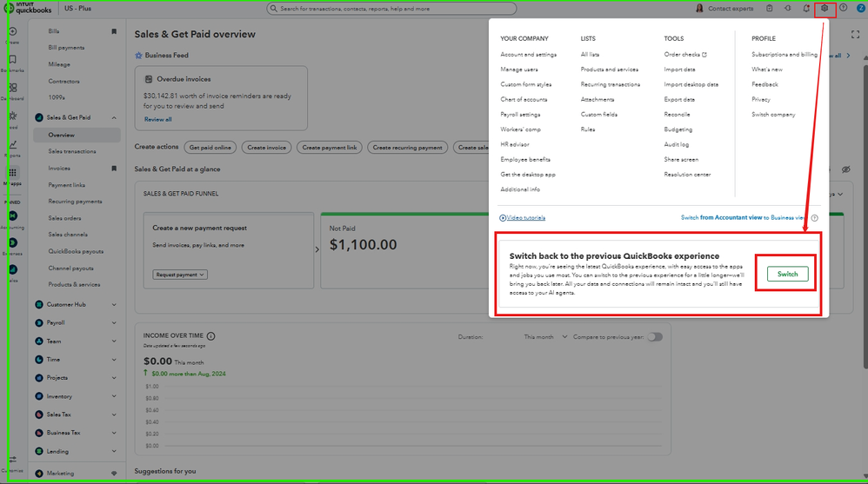The image size is (868, 484).
Task: Click the Intuit QuickBooks logo
Action: coord(28,9)
